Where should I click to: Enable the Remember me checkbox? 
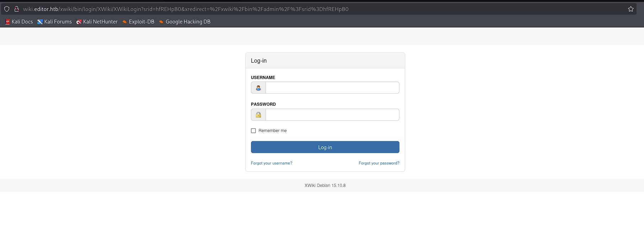253,131
